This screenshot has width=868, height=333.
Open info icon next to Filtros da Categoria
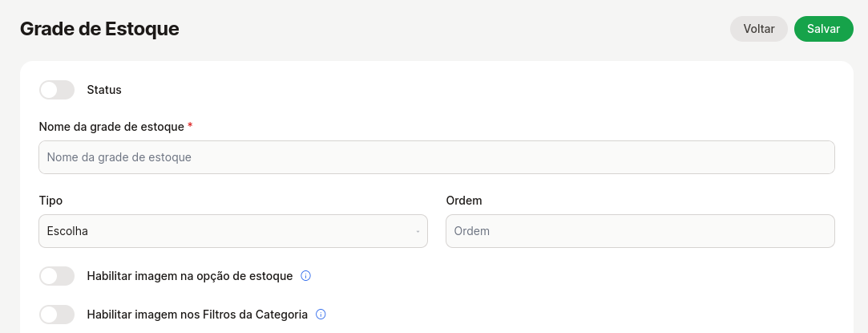[321, 315]
